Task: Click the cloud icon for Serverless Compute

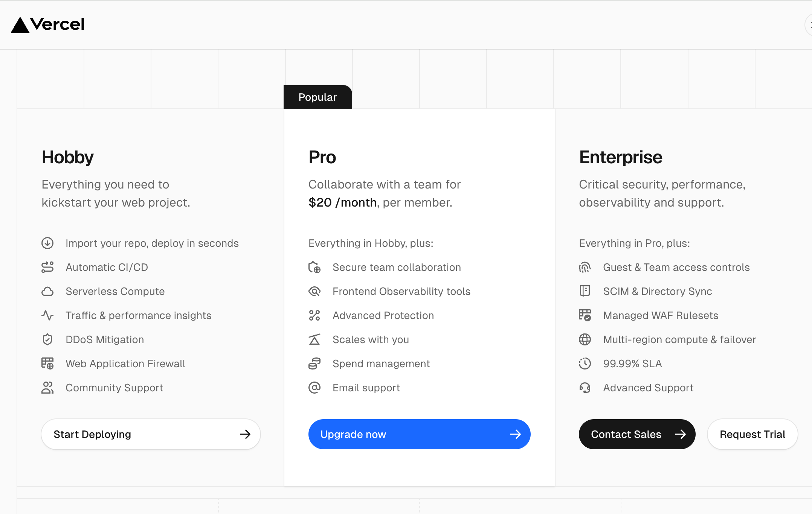Action: coord(47,291)
